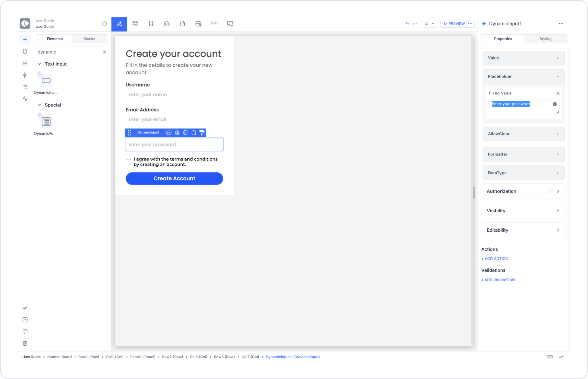Clear the dynamic search field

(105, 52)
